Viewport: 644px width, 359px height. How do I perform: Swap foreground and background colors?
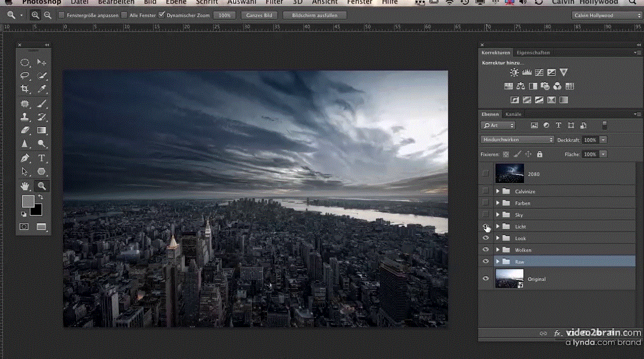pos(40,197)
